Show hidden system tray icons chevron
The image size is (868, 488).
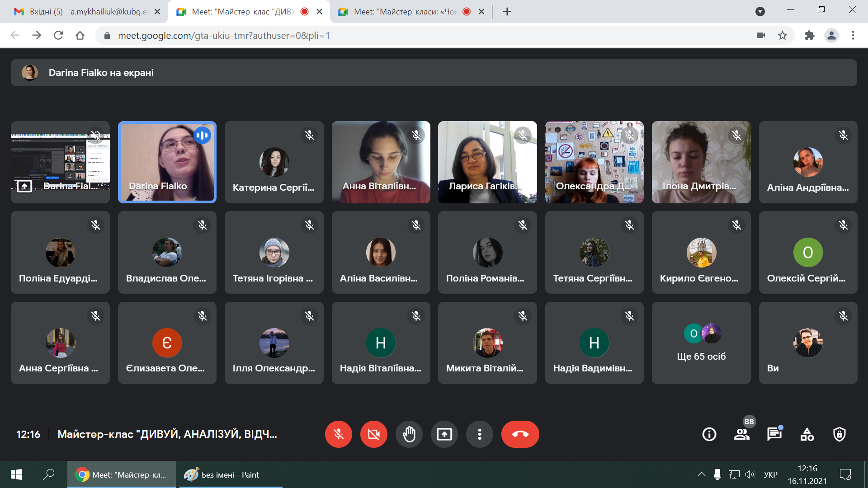(x=701, y=474)
